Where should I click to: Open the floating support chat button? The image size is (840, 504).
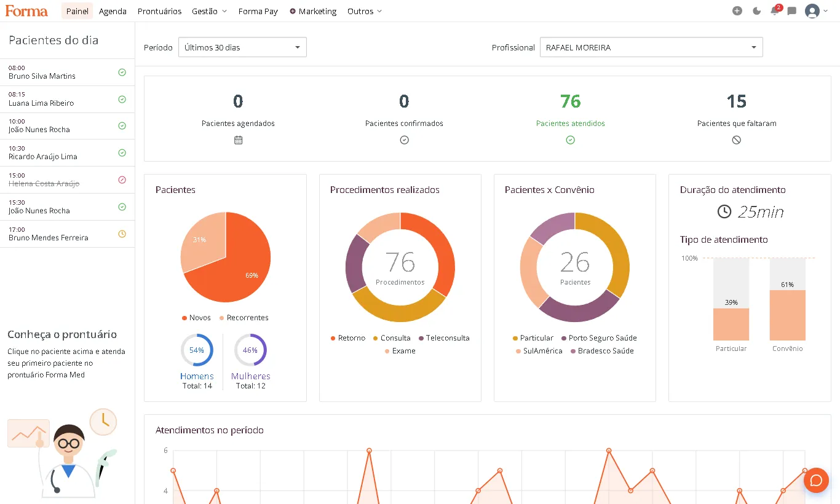tap(816, 480)
